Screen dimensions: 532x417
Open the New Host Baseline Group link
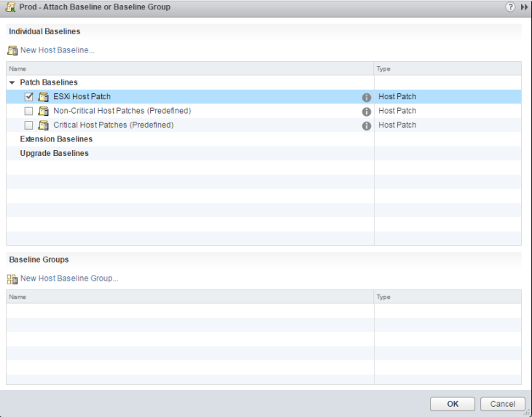(69, 278)
